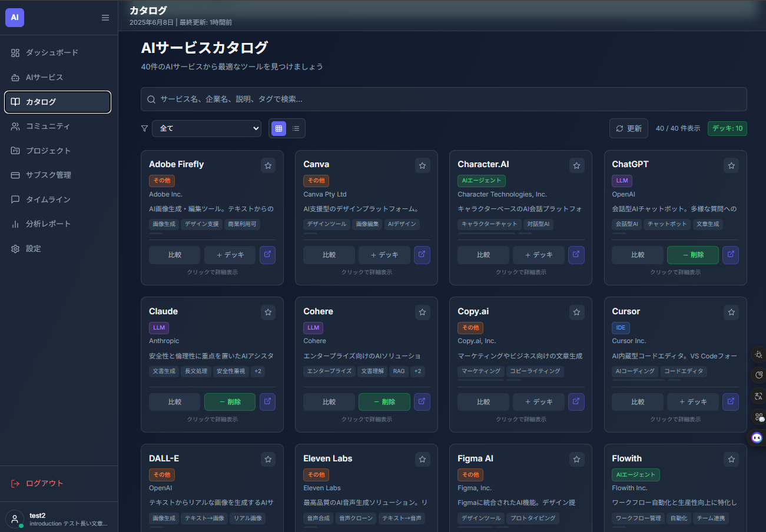Add Canva to the deck
This screenshot has height=532, width=766.
[x=384, y=255]
